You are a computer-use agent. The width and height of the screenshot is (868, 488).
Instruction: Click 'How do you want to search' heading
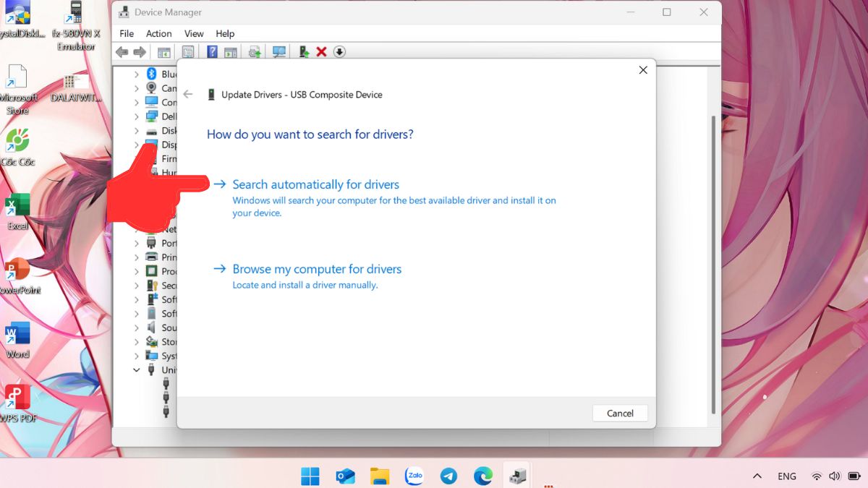click(310, 134)
